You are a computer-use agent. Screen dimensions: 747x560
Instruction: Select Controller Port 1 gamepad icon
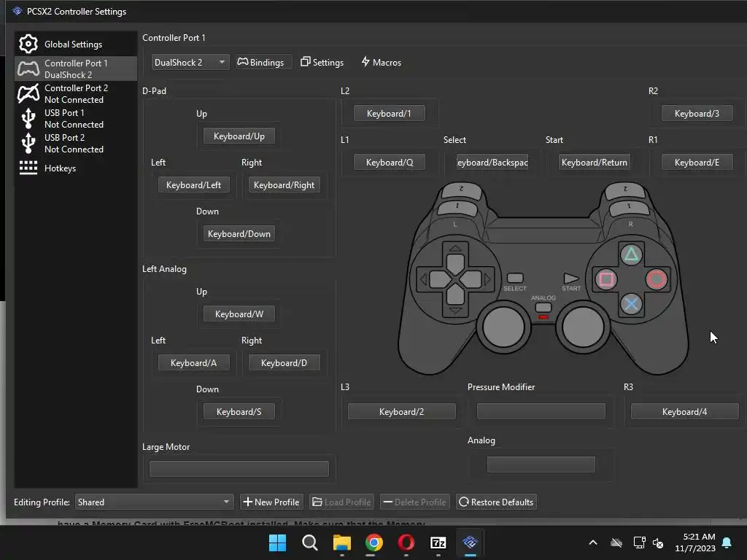click(28, 69)
